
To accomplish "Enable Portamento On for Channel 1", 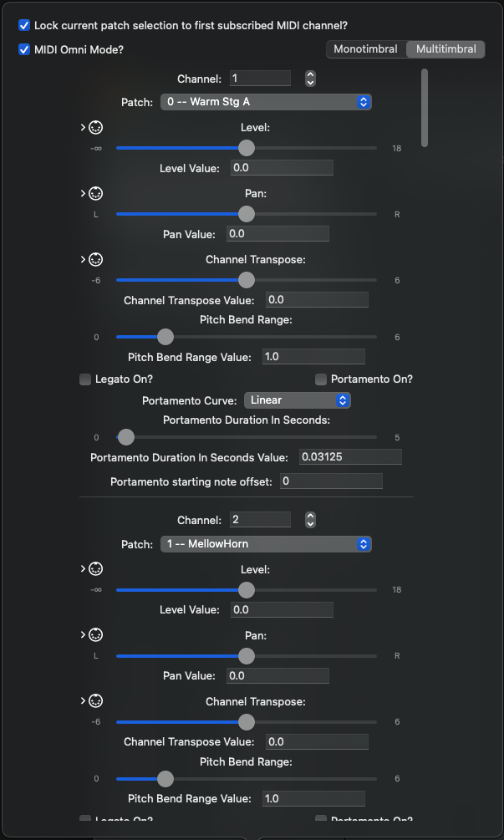I will pos(321,379).
